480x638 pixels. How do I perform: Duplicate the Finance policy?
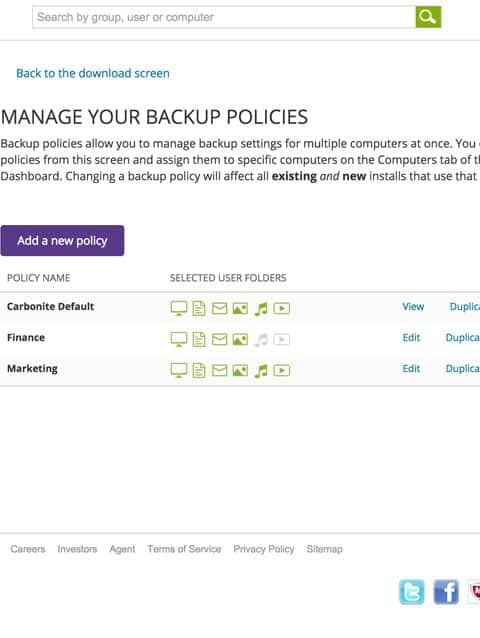(463, 337)
